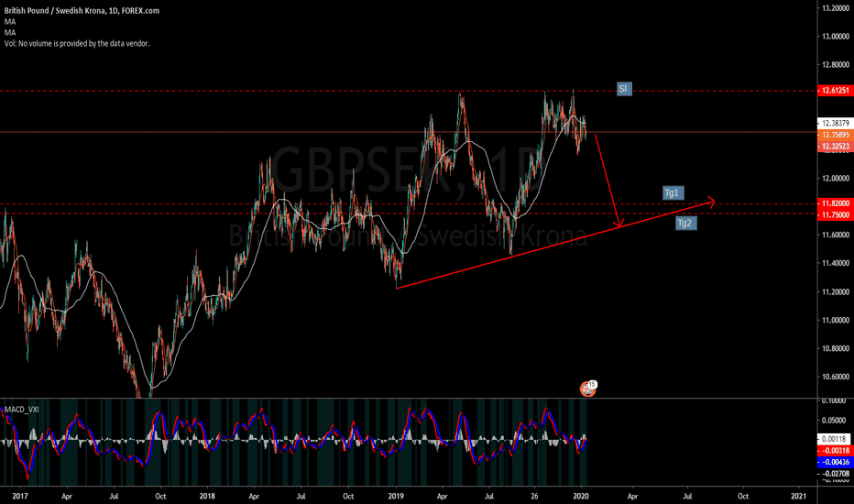Select the MACD 0.00118 value label
Viewport: 854px width, 504px height.
tap(836, 439)
